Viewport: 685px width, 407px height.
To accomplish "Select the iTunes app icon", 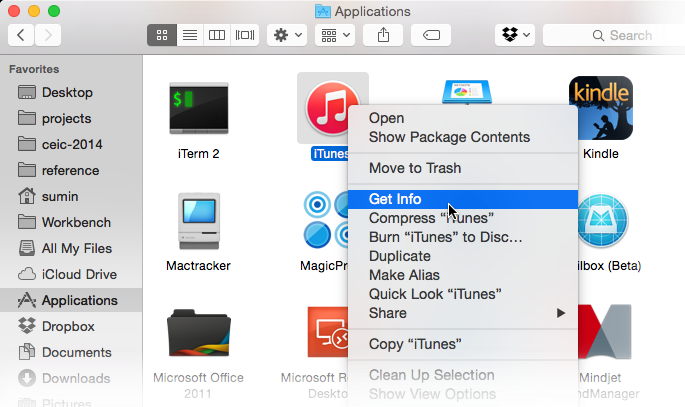I will [x=332, y=107].
